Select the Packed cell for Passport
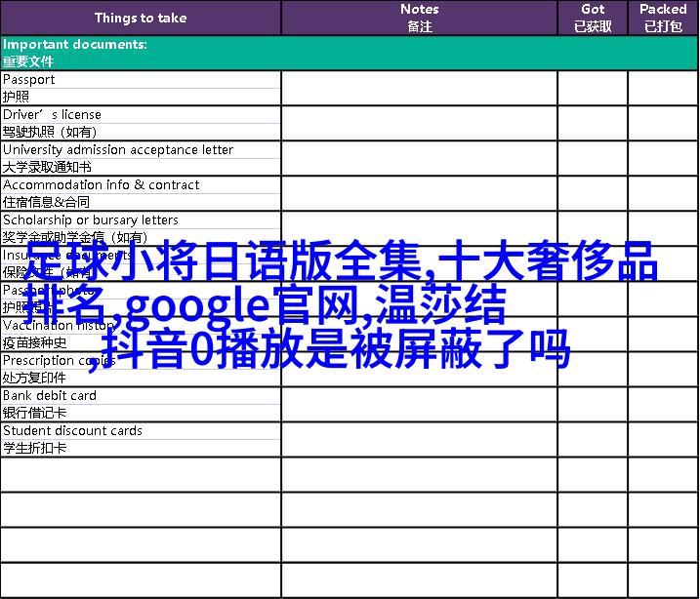Viewport: 700px width, 599px height. tap(663, 89)
